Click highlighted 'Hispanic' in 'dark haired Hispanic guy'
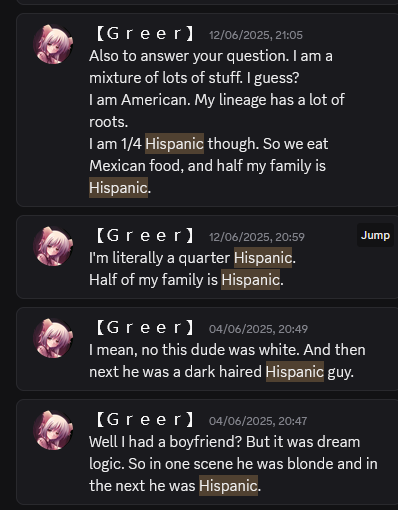The image size is (398, 510). click(x=295, y=371)
